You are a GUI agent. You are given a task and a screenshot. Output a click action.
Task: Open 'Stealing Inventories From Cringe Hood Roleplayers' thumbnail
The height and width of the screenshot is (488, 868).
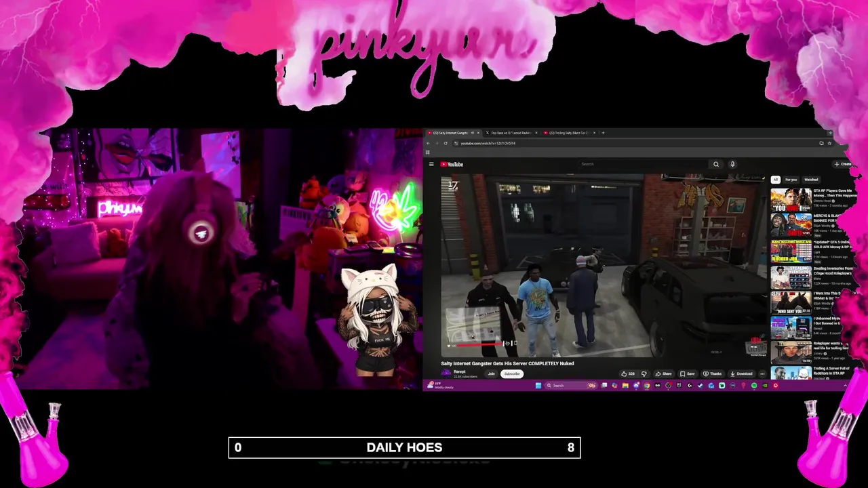point(791,277)
